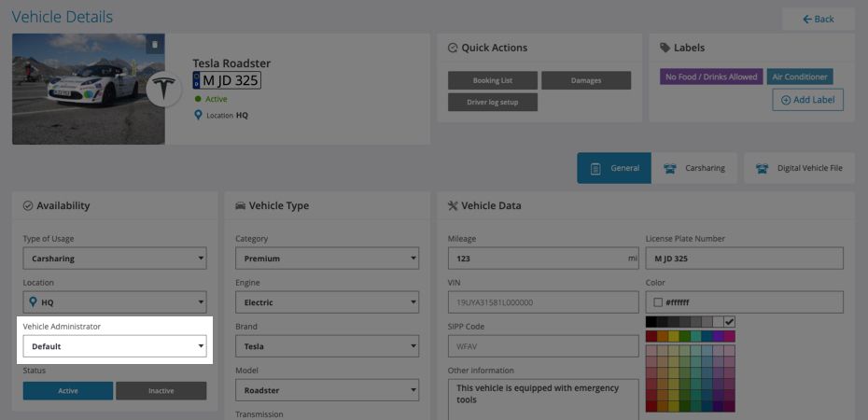Click the car icon on Carsharing tab

[x=670, y=168]
